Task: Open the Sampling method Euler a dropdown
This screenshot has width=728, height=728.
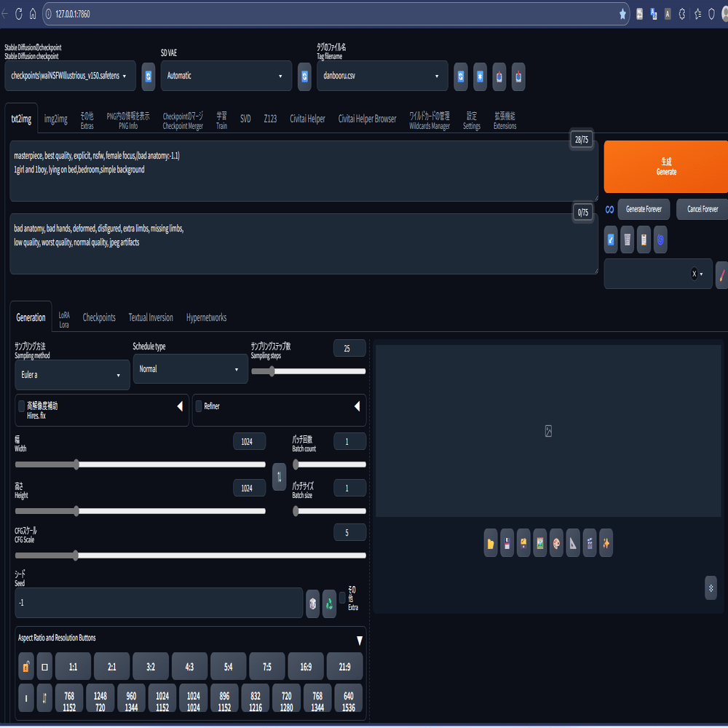Action: (x=72, y=375)
